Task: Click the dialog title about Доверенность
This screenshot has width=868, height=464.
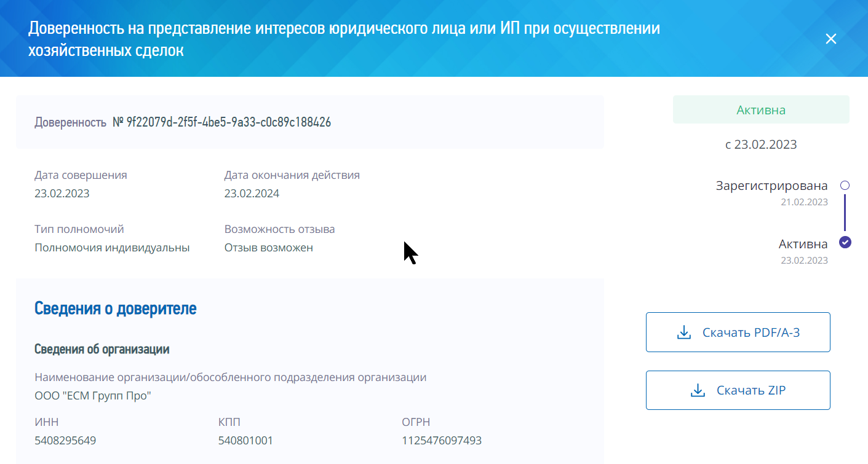Action: point(344,39)
